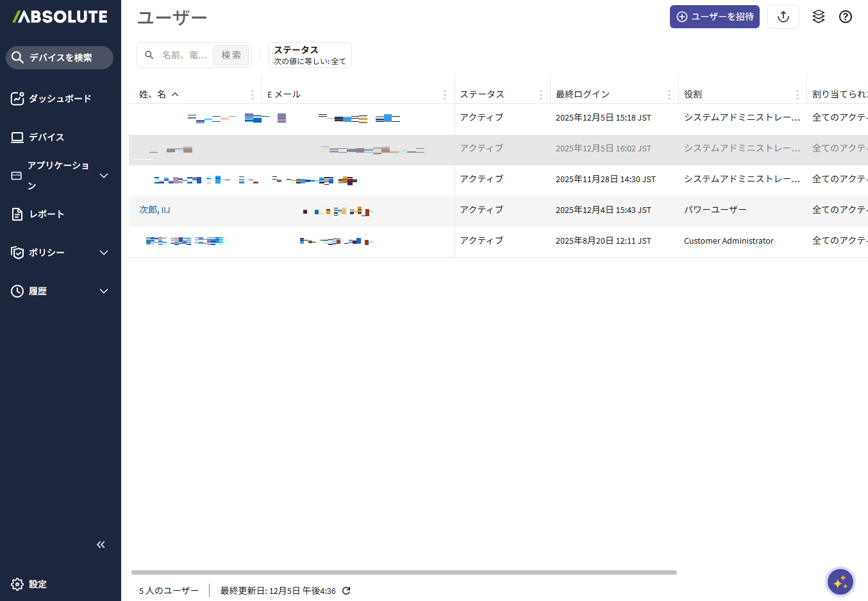
Task: Expand the ポリシー sidebar section
Action: (60, 253)
